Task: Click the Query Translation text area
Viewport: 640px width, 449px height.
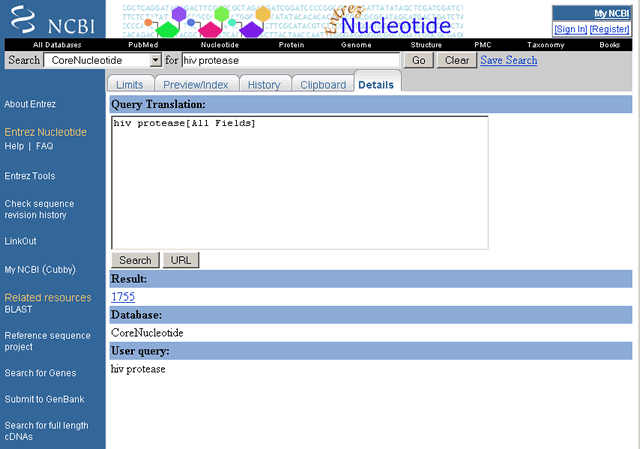Action: click(x=300, y=182)
